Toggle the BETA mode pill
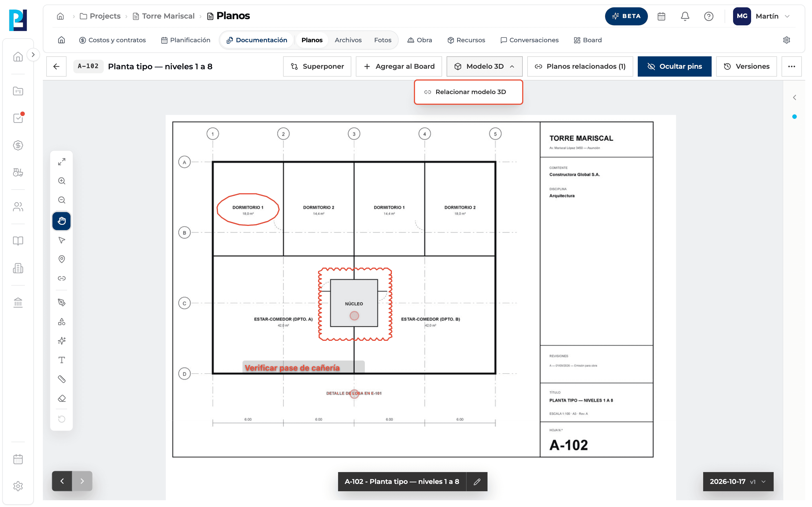 click(626, 16)
